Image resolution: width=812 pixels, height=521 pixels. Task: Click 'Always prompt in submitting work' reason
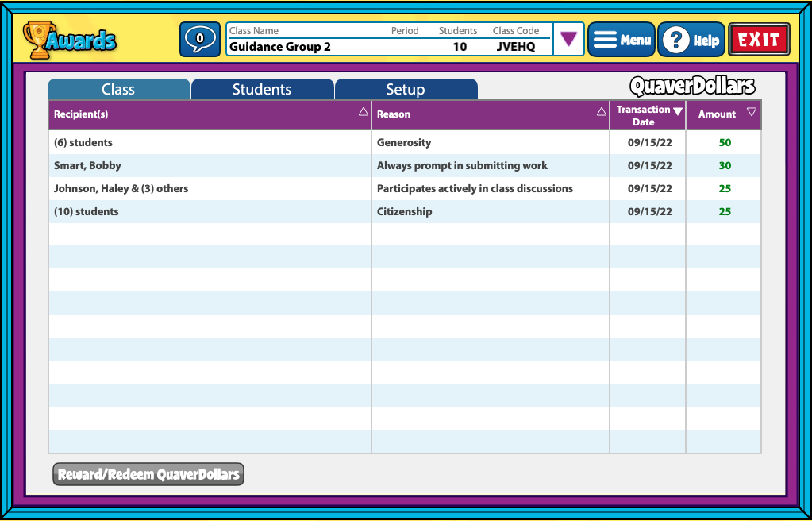coord(491,165)
